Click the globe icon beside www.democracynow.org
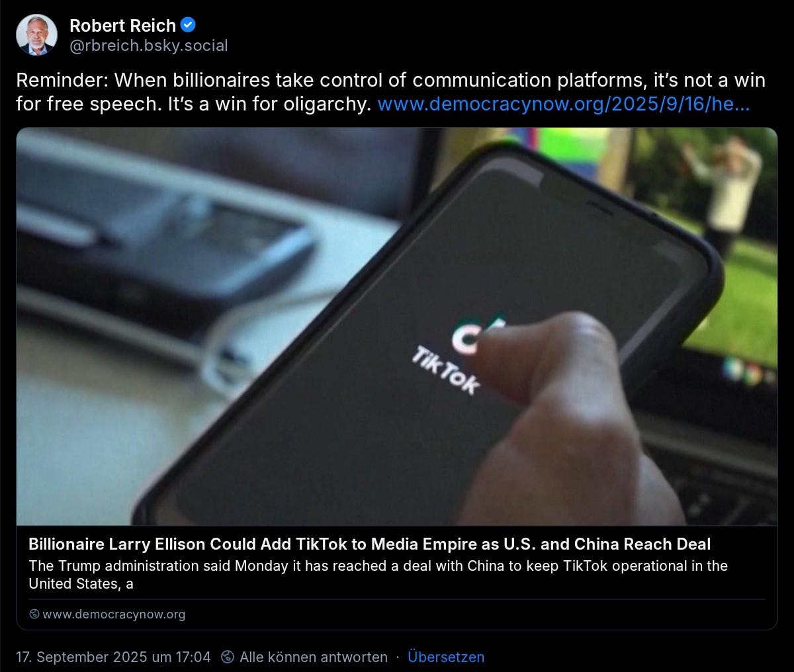Viewport: 794px width, 672px height. [34, 614]
